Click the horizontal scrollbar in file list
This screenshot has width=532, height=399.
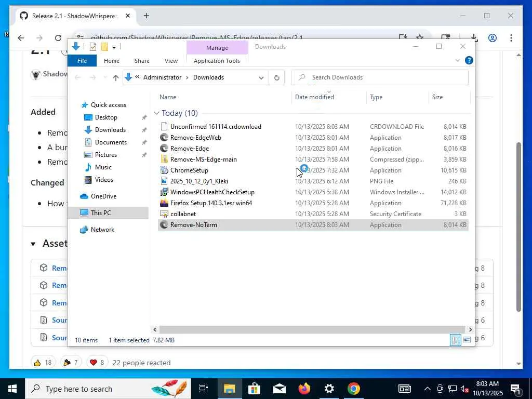click(x=312, y=329)
